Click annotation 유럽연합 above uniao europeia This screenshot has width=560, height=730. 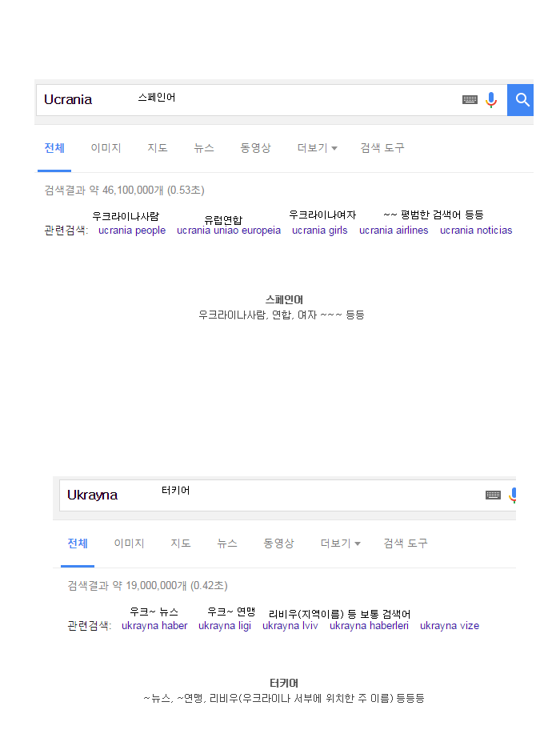[x=223, y=220]
